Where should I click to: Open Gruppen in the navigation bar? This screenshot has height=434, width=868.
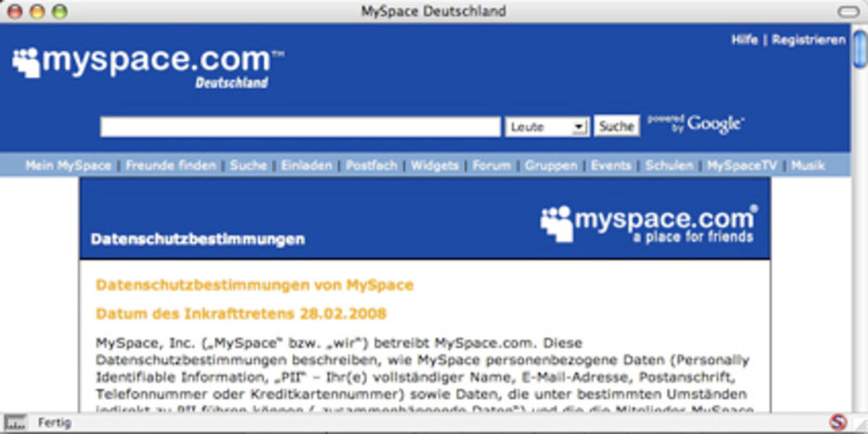(x=551, y=166)
